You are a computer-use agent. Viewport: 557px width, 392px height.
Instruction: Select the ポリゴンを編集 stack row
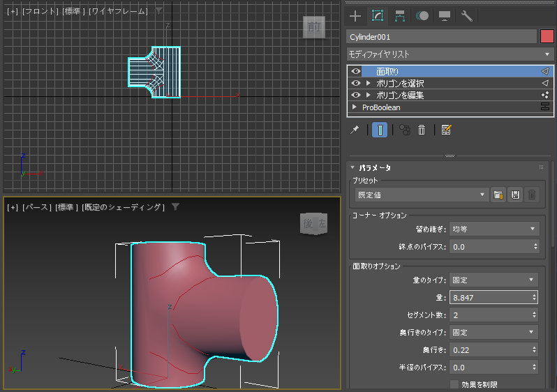click(450, 95)
